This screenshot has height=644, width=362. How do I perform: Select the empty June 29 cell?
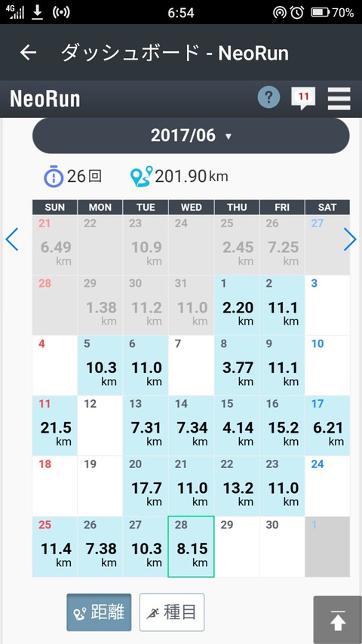(x=237, y=547)
